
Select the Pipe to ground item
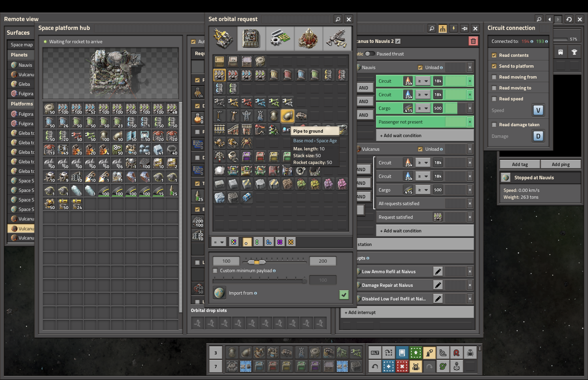tap(287, 116)
